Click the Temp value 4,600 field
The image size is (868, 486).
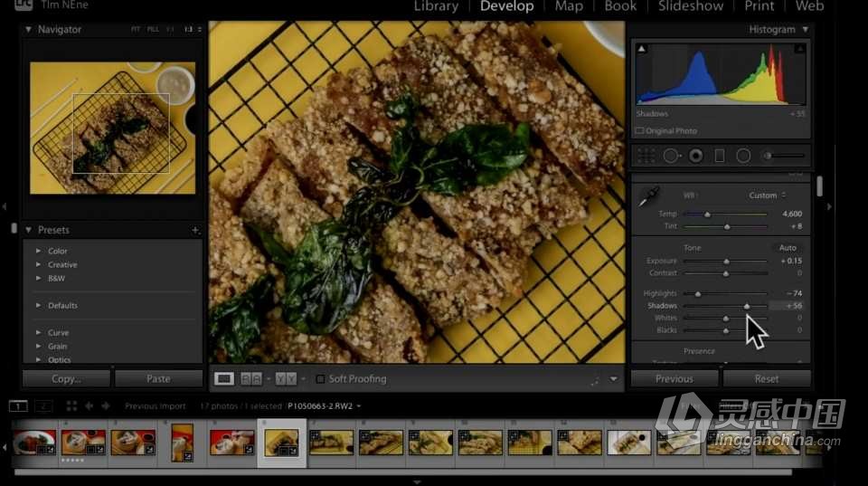792,214
